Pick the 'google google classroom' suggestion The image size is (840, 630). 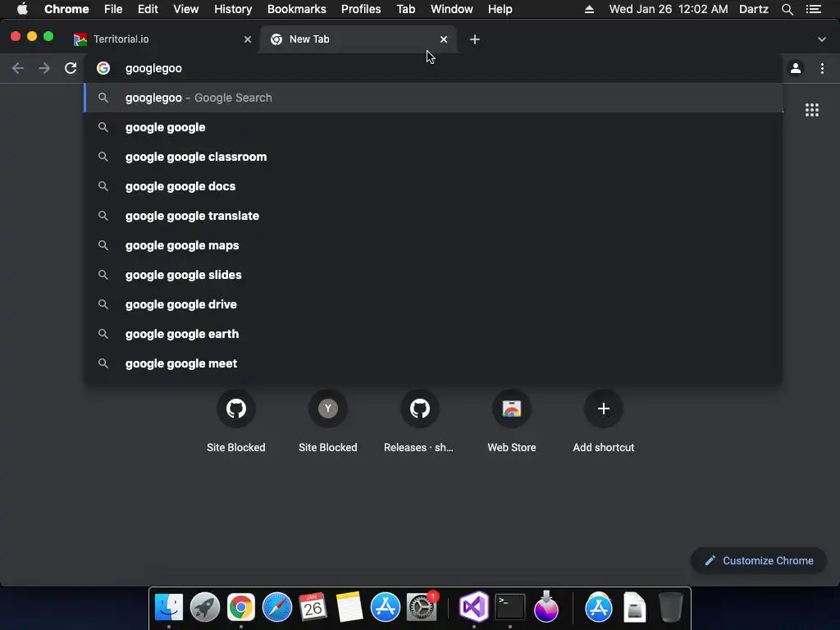[433, 157]
